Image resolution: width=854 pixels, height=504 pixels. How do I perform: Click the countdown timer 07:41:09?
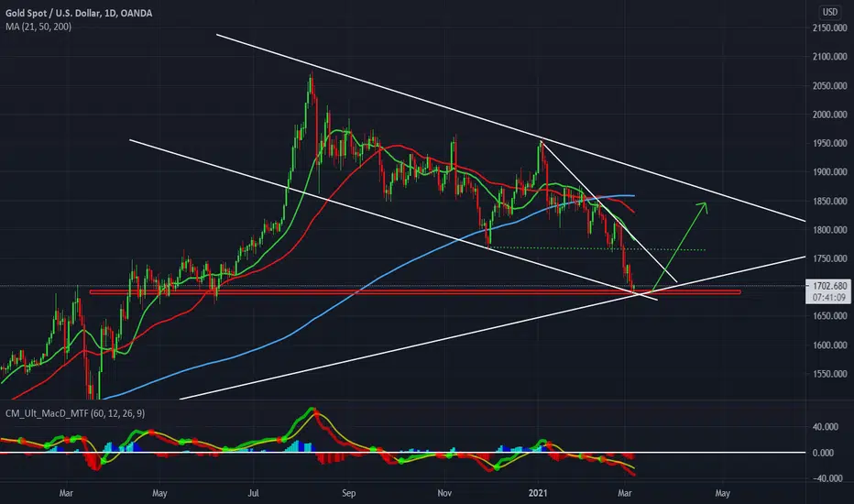(x=829, y=298)
